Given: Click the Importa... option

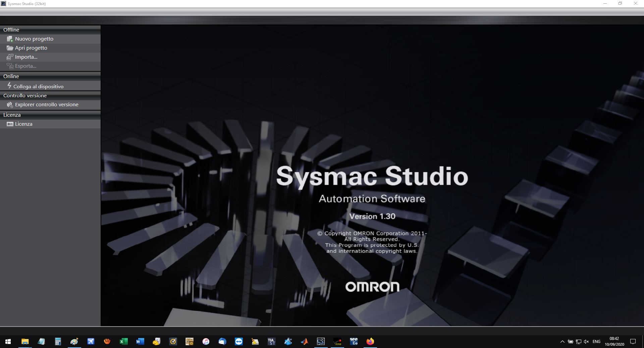Looking at the screenshot, I should point(50,57).
